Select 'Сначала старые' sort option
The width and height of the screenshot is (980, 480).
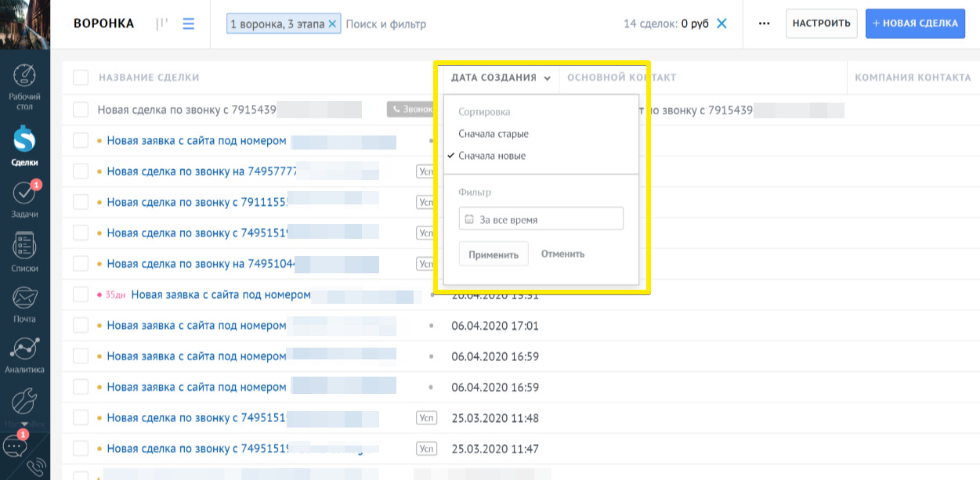(x=494, y=134)
